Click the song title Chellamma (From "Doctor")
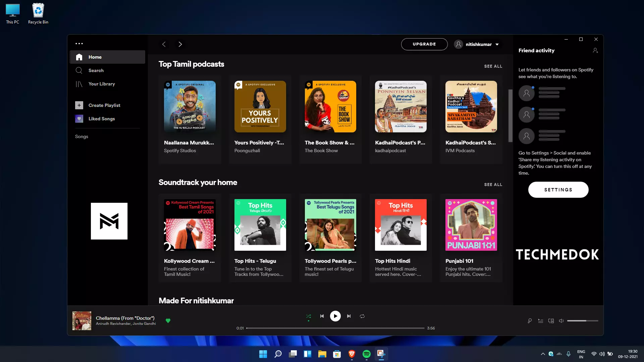644x362 pixels. pyautogui.click(x=125, y=318)
